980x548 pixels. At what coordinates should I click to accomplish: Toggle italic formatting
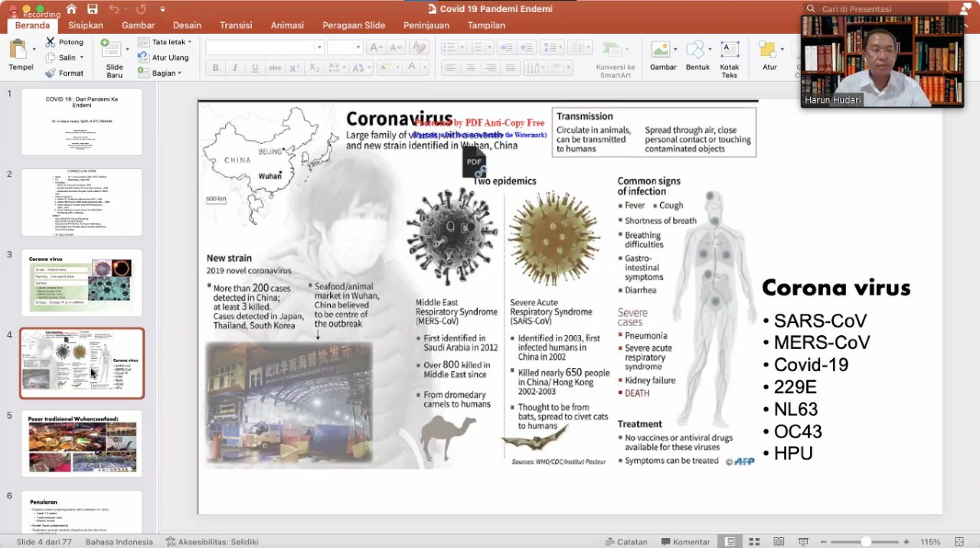(x=235, y=68)
